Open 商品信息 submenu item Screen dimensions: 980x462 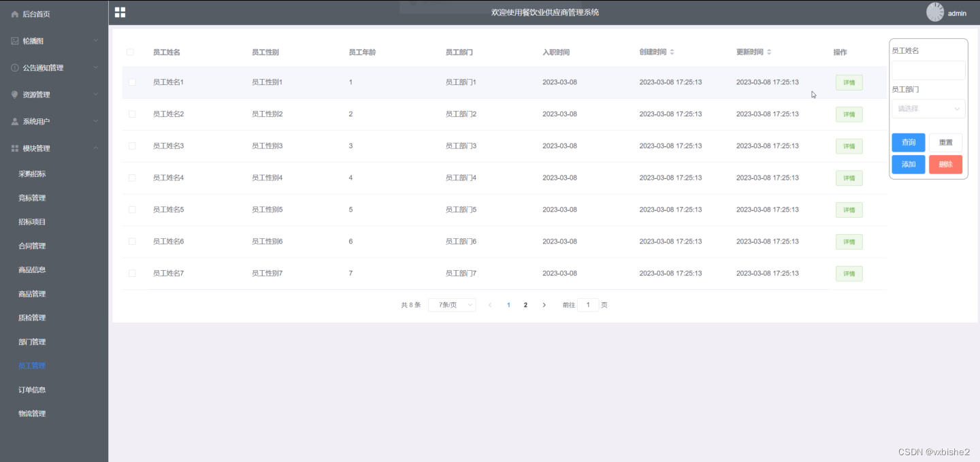coord(32,270)
